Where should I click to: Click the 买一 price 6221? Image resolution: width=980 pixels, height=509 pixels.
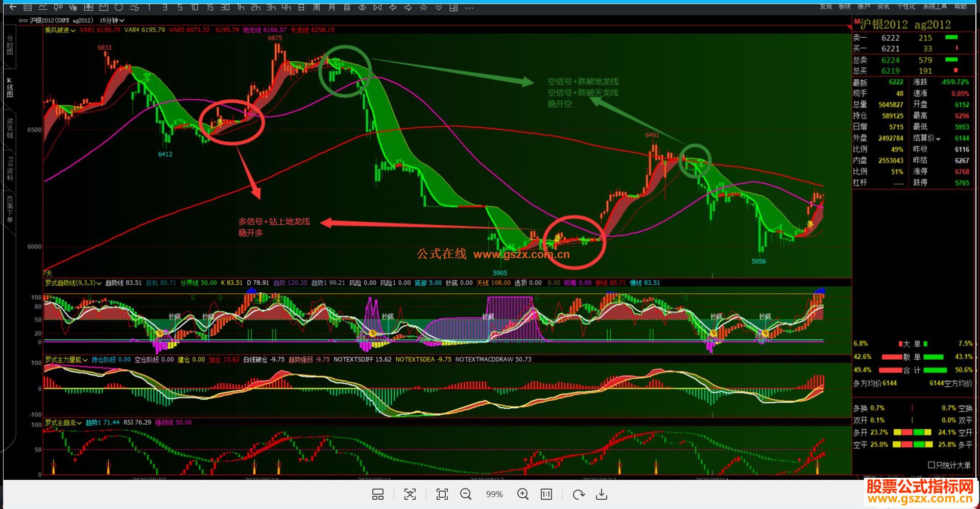pyautogui.click(x=890, y=49)
